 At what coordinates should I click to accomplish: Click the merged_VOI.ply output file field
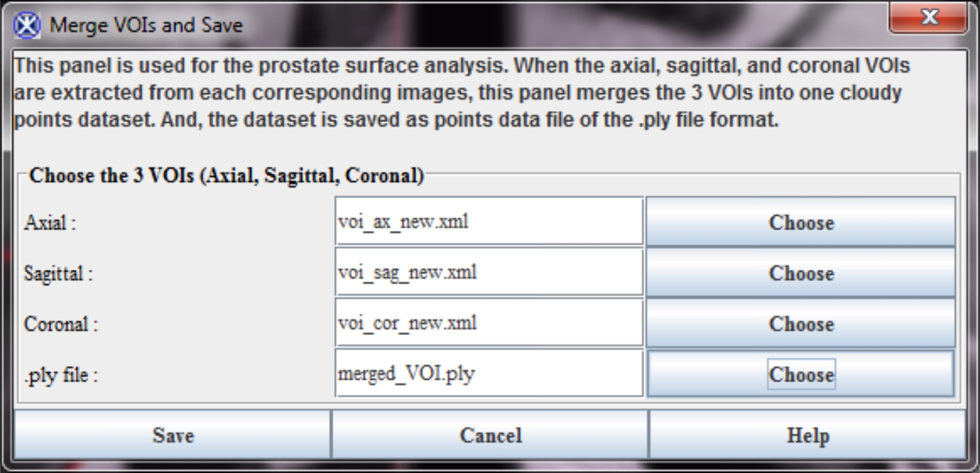489,374
